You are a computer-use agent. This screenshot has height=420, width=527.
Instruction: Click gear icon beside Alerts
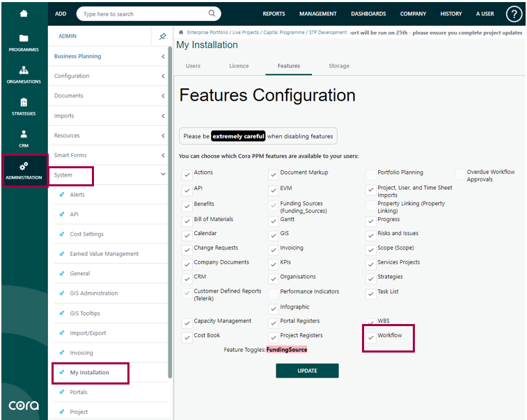tap(62, 195)
